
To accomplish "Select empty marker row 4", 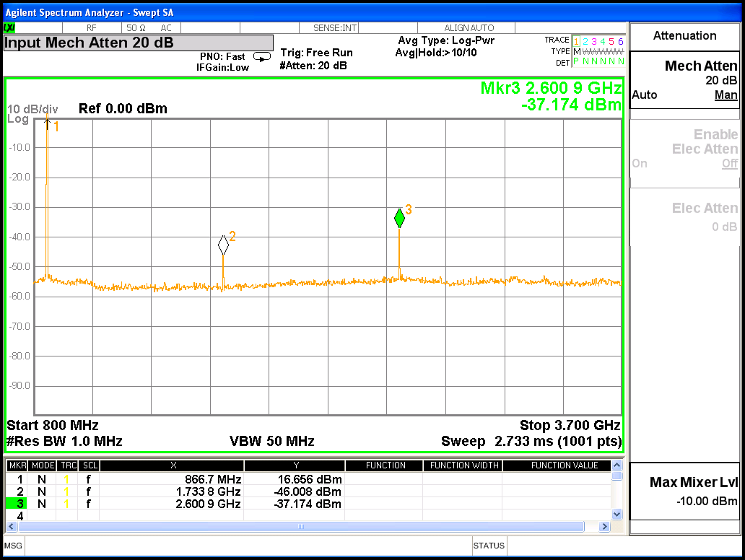I will (308, 515).
